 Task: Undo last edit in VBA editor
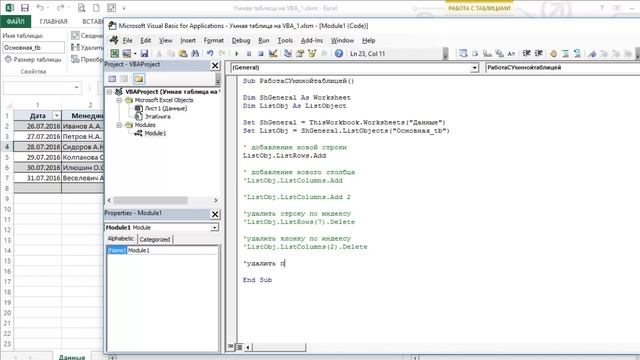click(x=210, y=53)
